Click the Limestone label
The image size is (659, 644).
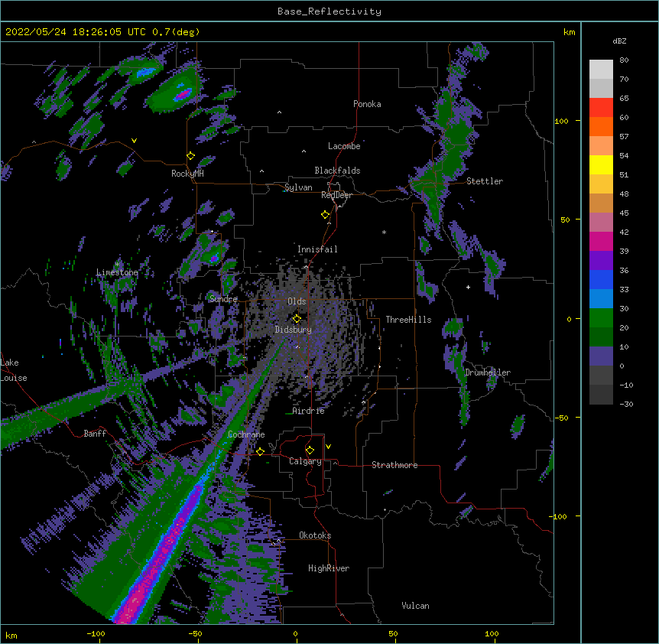pyautogui.click(x=117, y=272)
